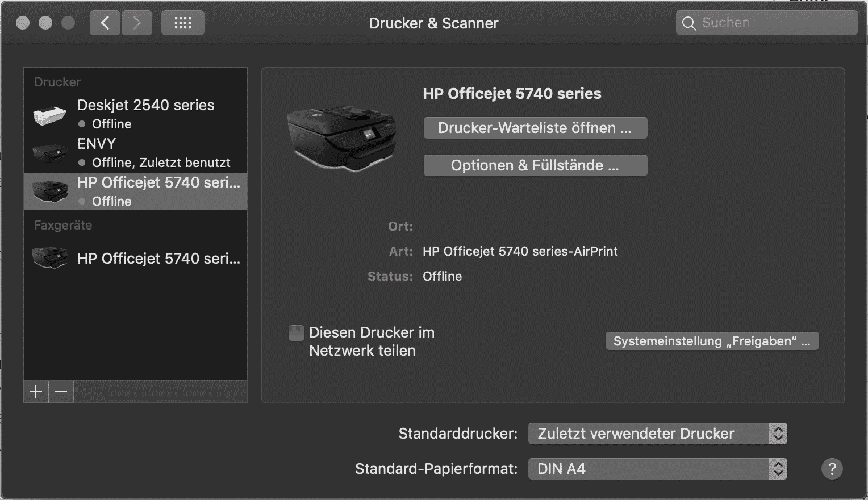Image resolution: width=868 pixels, height=500 pixels.
Task: Open the Standard-Papierformat DIN A4 dropdown
Action: pos(657,469)
